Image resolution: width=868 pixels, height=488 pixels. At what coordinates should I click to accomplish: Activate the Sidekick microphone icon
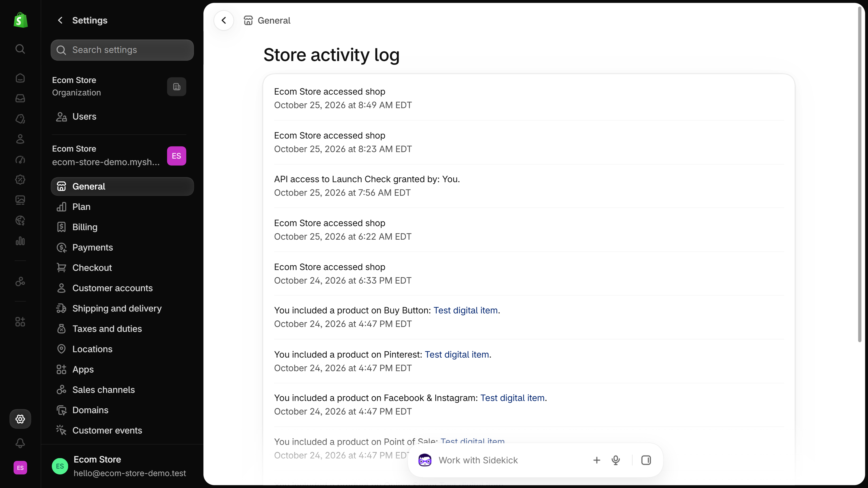tap(616, 460)
